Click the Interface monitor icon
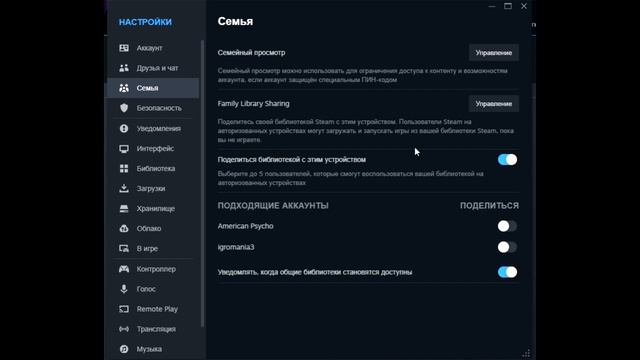The height and width of the screenshot is (360, 640). coord(124,148)
